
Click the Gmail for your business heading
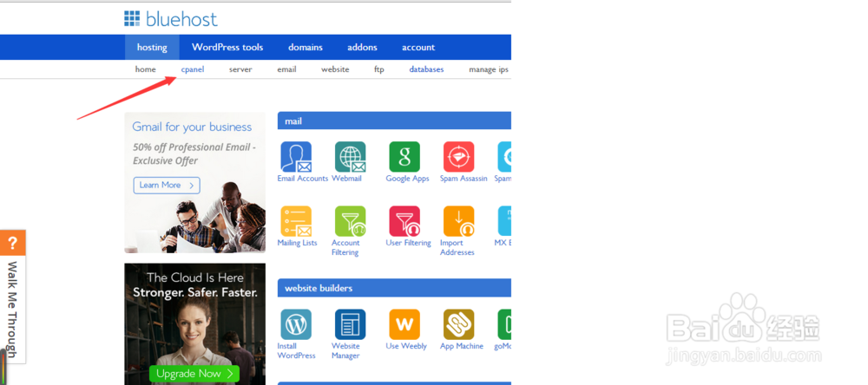tap(192, 127)
